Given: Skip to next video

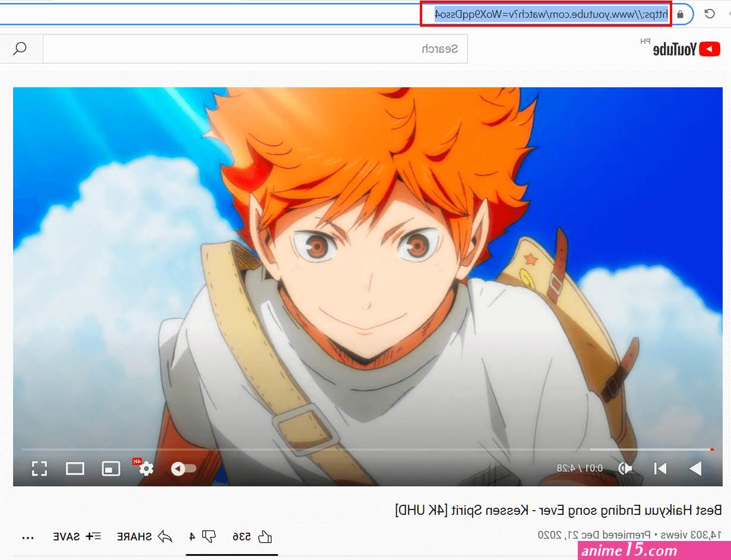Looking at the screenshot, I should (x=660, y=469).
